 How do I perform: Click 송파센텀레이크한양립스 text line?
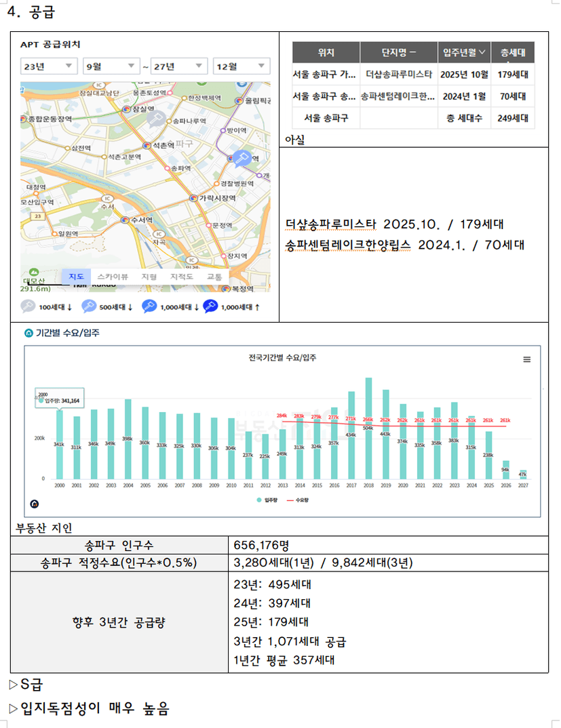(405, 245)
